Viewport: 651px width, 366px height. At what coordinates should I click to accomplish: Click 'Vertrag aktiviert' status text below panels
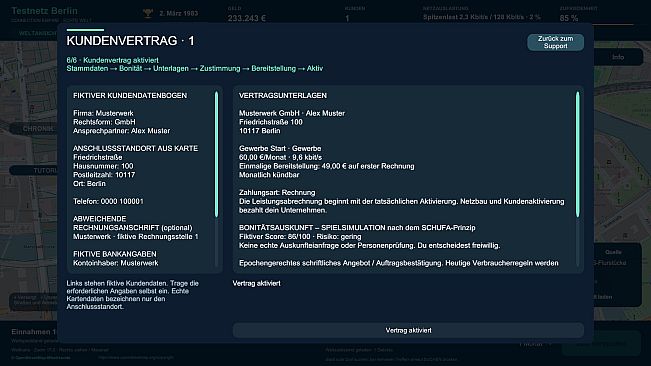tap(256, 283)
